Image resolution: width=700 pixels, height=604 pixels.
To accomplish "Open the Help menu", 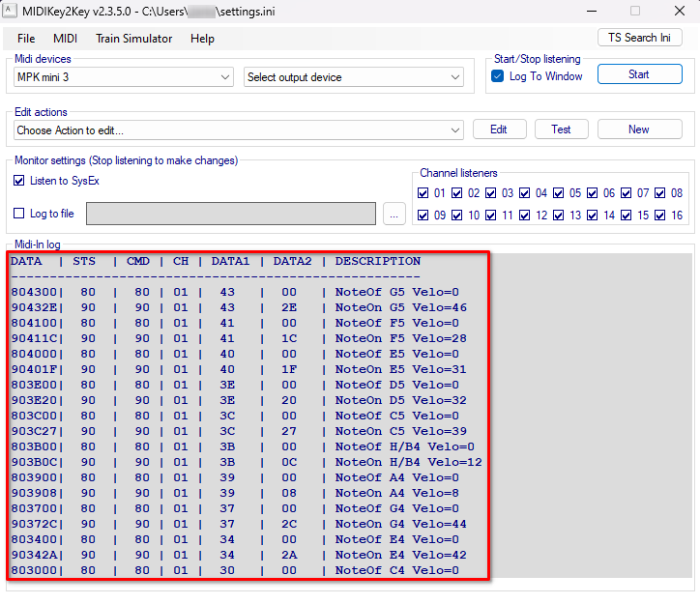I will [202, 39].
